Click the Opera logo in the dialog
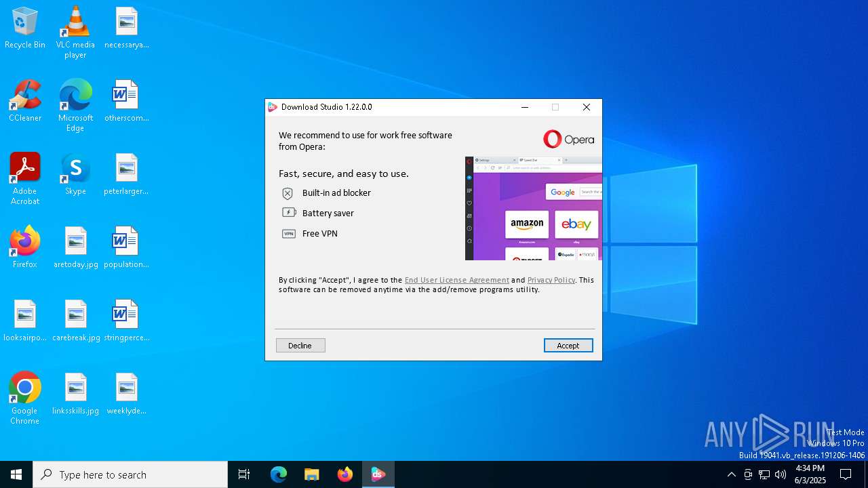This screenshot has width=868, height=488. [x=568, y=139]
